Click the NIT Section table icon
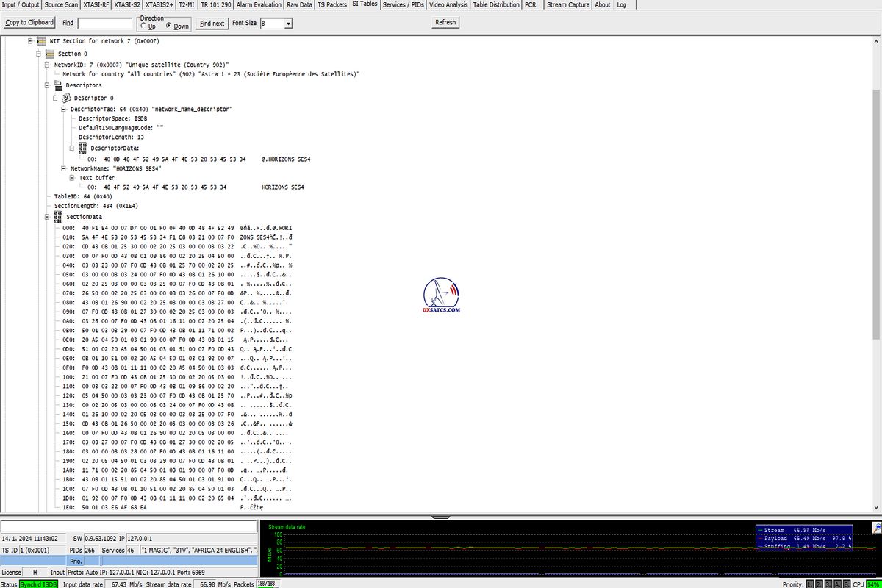 click(x=40, y=41)
